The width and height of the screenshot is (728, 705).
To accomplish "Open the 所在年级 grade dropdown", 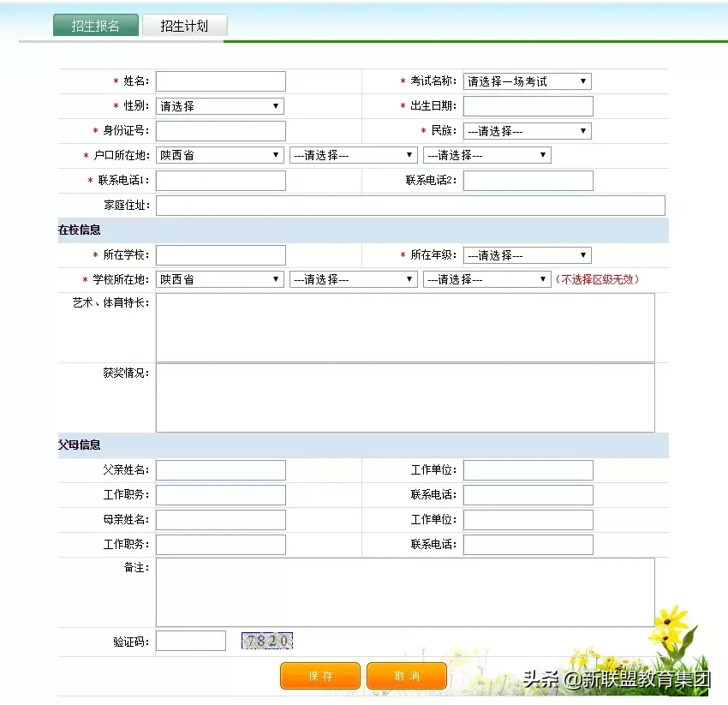I will pyautogui.click(x=527, y=254).
